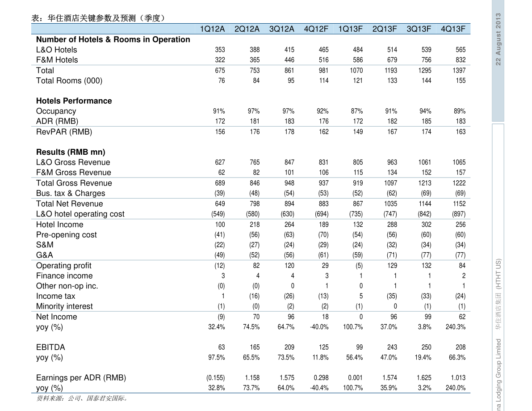Viewport: 532px width, 411px height.
Task: Select the 4Q13F column header
Action: (x=453, y=29)
